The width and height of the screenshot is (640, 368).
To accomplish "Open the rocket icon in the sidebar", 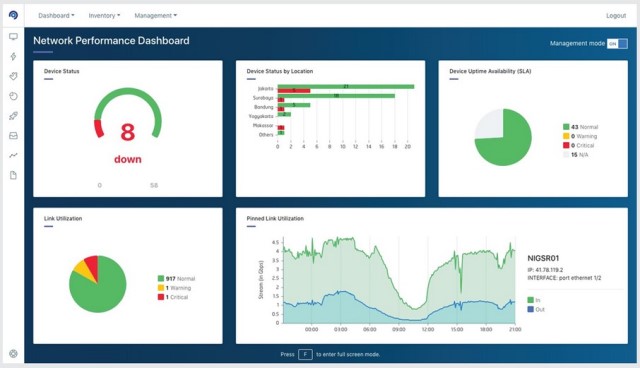I will click(13, 116).
